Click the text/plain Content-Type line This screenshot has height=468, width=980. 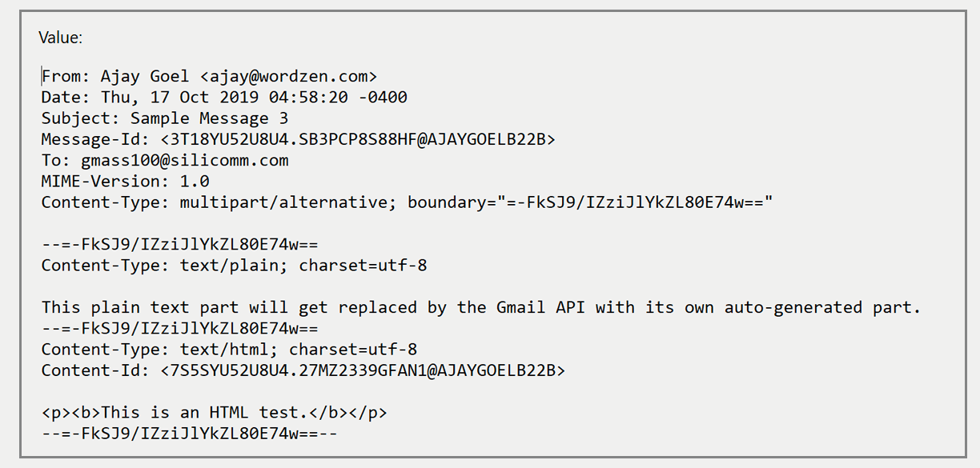click(234, 265)
